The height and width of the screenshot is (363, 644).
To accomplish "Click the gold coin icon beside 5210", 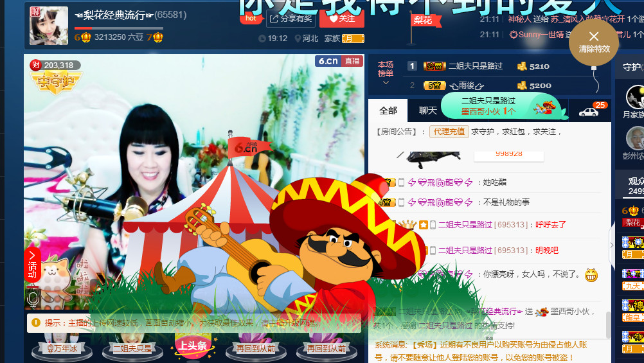I will click(522, 66).
